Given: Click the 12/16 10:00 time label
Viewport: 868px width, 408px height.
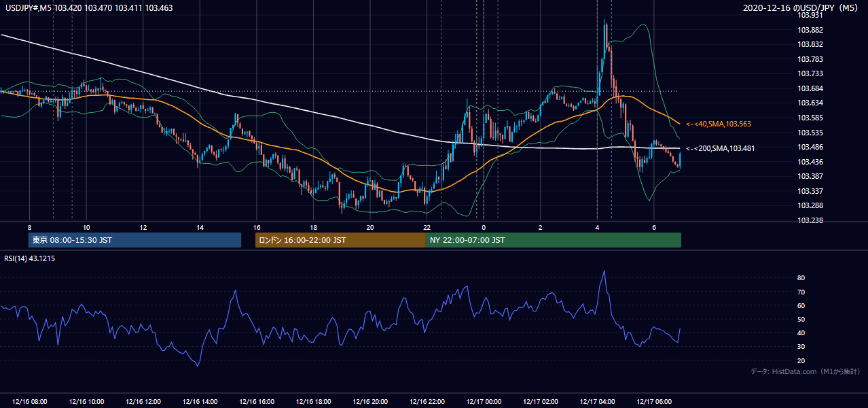Looking at the screenshot, I should [x=86, y=402].
